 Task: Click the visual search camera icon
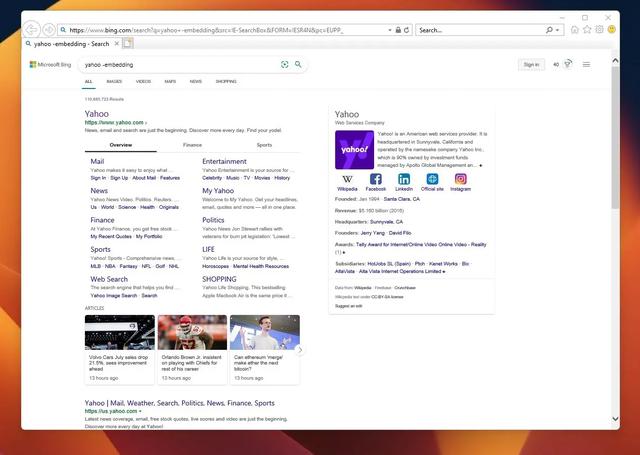click(x=285, y=65)
